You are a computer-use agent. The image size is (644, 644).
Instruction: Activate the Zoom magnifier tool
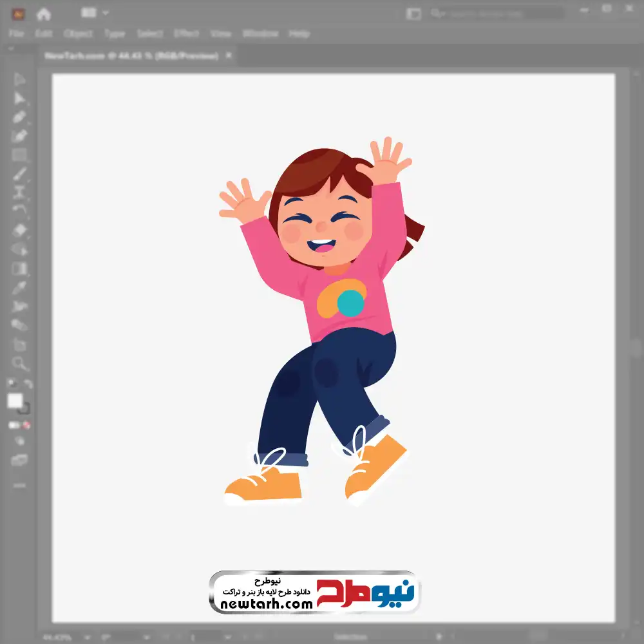tap(19, 363)
